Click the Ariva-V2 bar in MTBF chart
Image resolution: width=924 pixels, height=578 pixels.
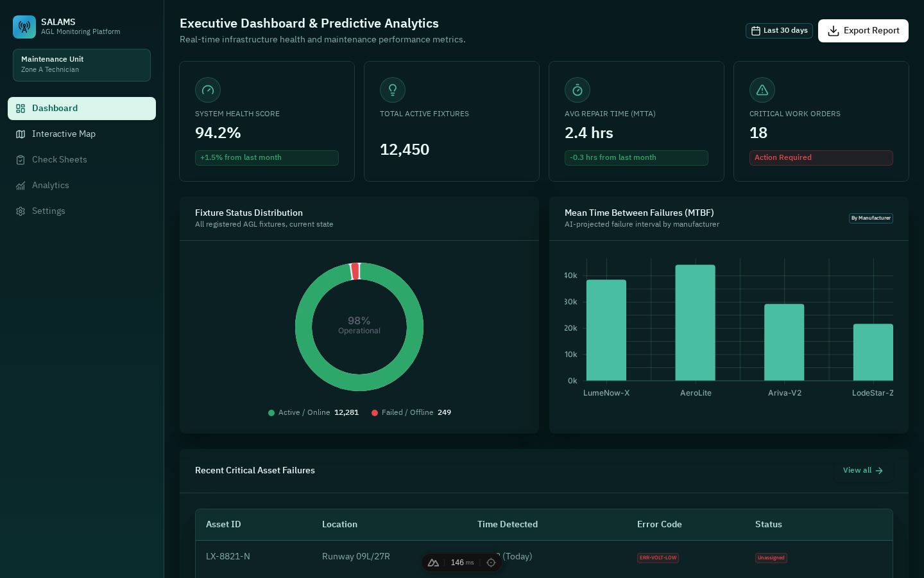pos(784,342)
